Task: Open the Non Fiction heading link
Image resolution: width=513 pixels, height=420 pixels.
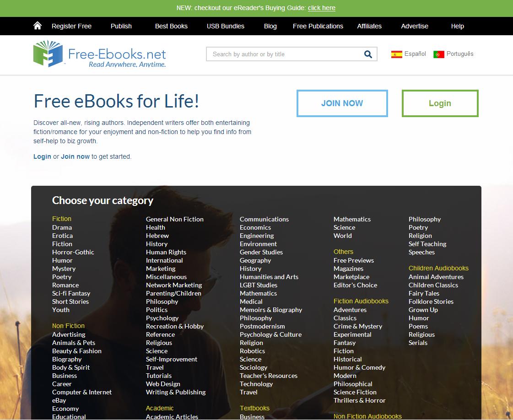Action: pyautogui.click(x=68, y=326)
